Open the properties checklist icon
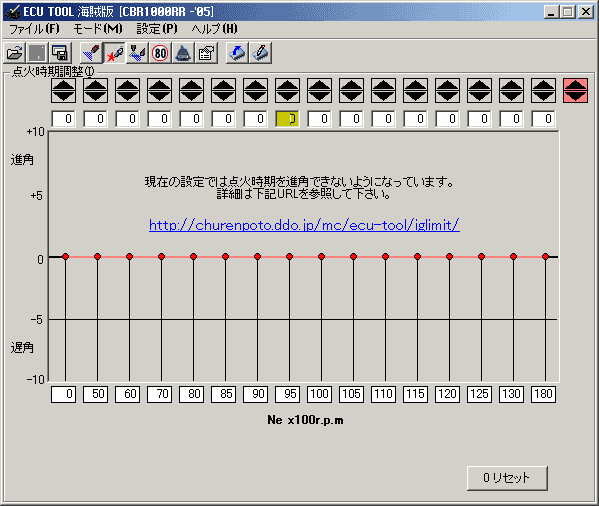 click(206, 53)
